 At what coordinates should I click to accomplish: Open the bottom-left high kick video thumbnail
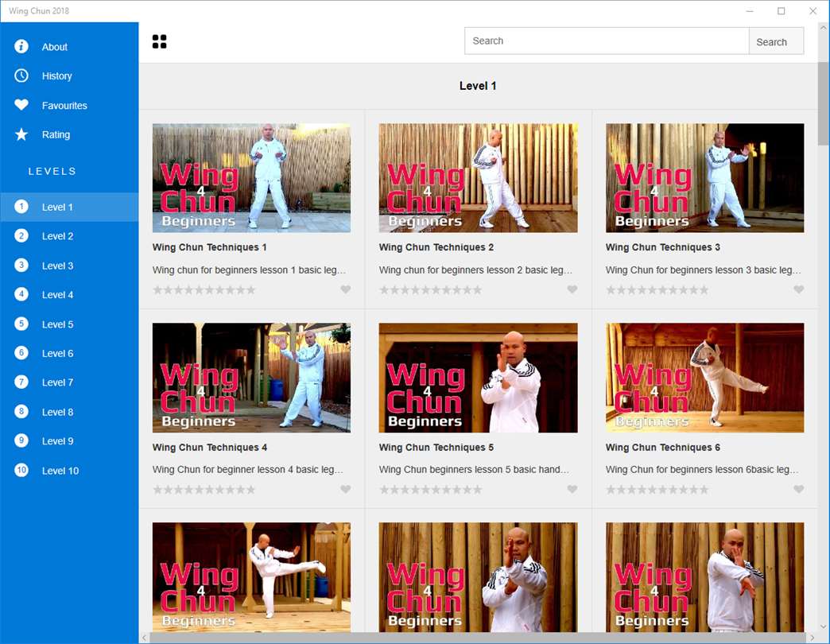tap(251, 577)
